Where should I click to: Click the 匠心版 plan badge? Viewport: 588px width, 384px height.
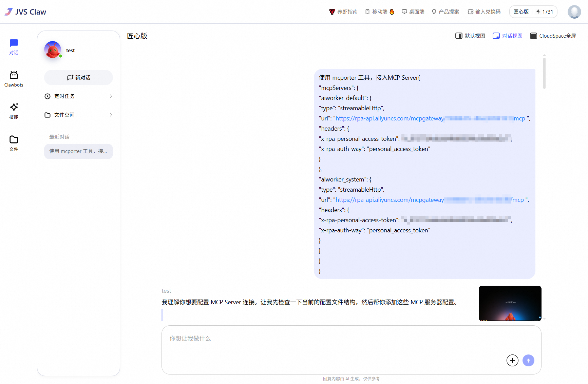[521, 12]
